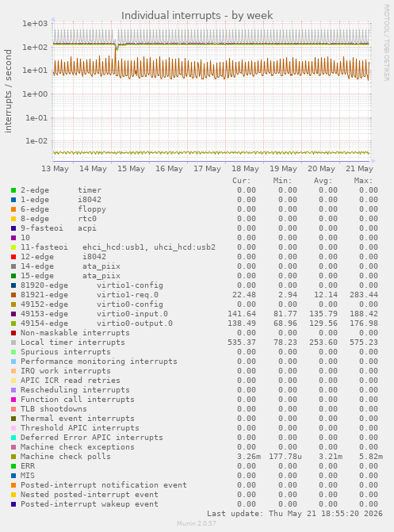Click the Munin 2.0.57 footer text
Screen dimensions: 394x532
[197, 523]
